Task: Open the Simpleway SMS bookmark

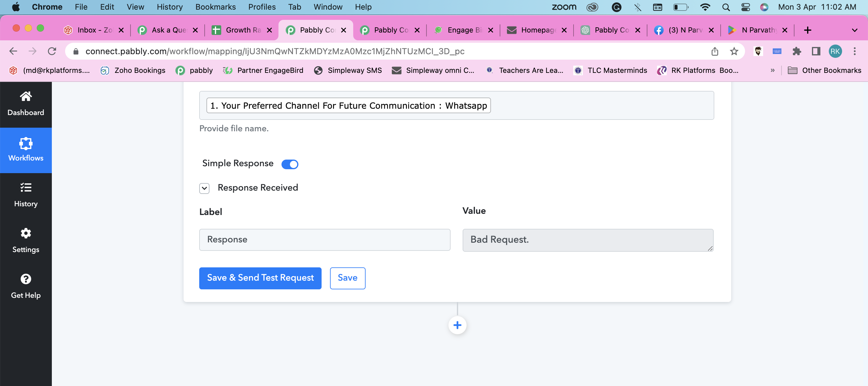Action: [348, 70]
